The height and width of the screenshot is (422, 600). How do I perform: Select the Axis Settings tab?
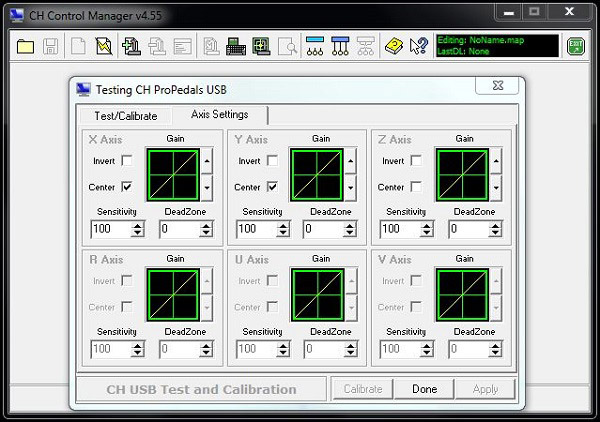click(x=220, y=114)
